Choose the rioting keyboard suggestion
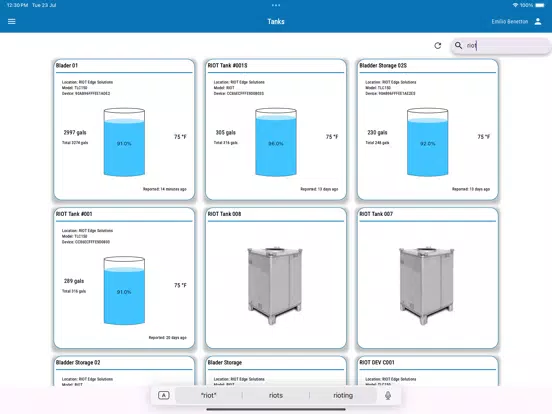552x414 pixels. pos(343,395)
